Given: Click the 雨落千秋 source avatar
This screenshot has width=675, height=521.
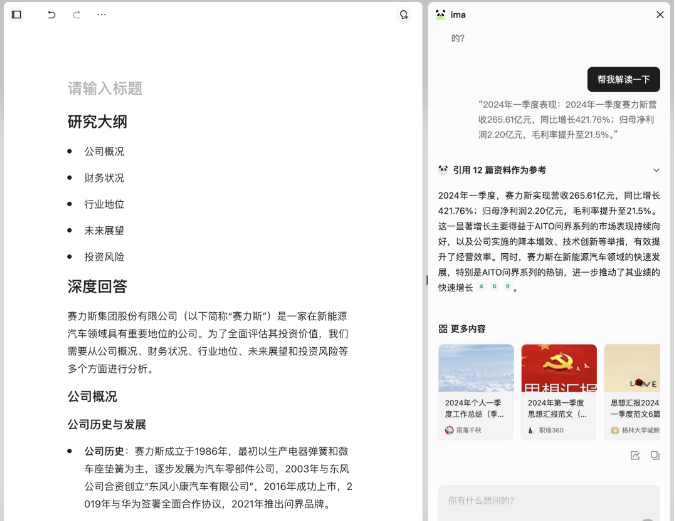Looking at the screenshot, I should [449, 430].
